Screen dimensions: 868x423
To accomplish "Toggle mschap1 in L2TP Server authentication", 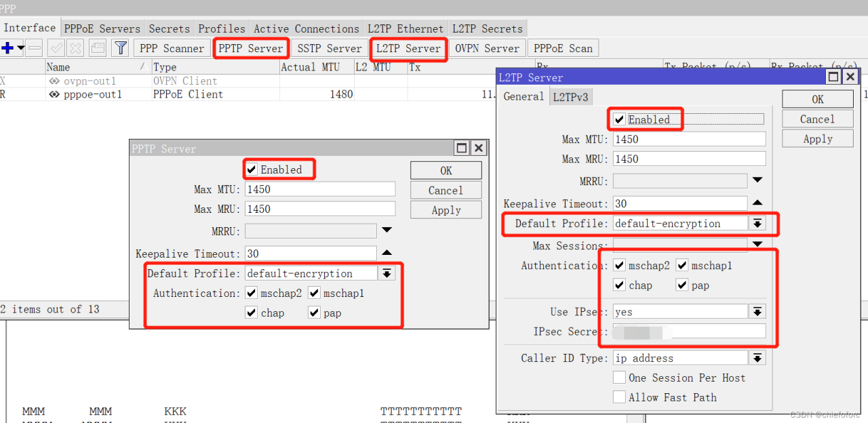I will point(682,266).
